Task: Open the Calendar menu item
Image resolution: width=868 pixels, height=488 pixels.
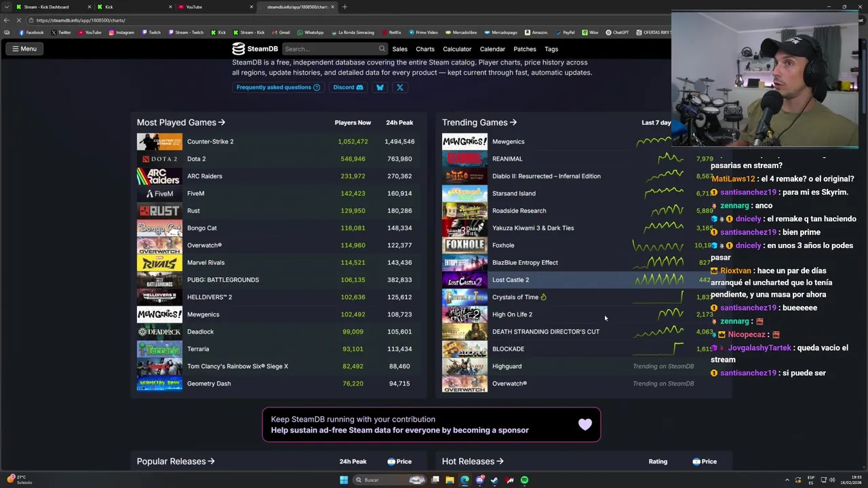Action: pyautogui.click(x=492, y=49)
